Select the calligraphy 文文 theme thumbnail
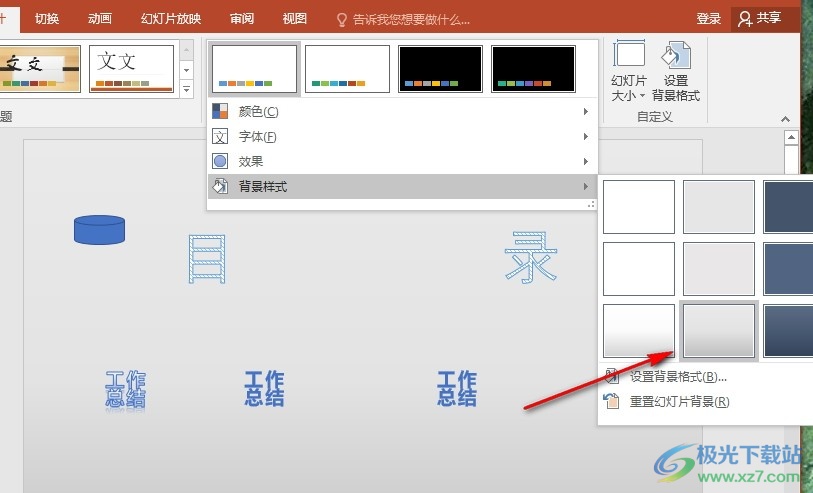This screenshot has width=813, height=493. coord(40,68)
